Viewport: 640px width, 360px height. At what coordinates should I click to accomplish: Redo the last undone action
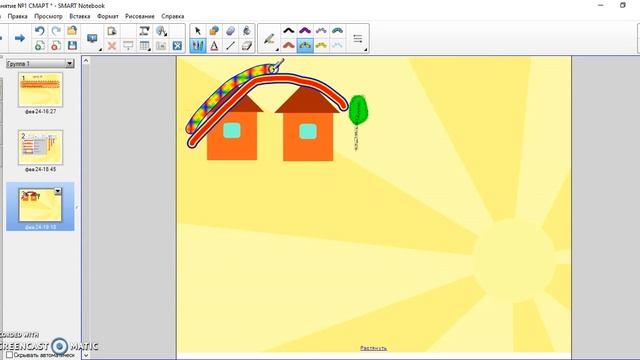(56, 31)
